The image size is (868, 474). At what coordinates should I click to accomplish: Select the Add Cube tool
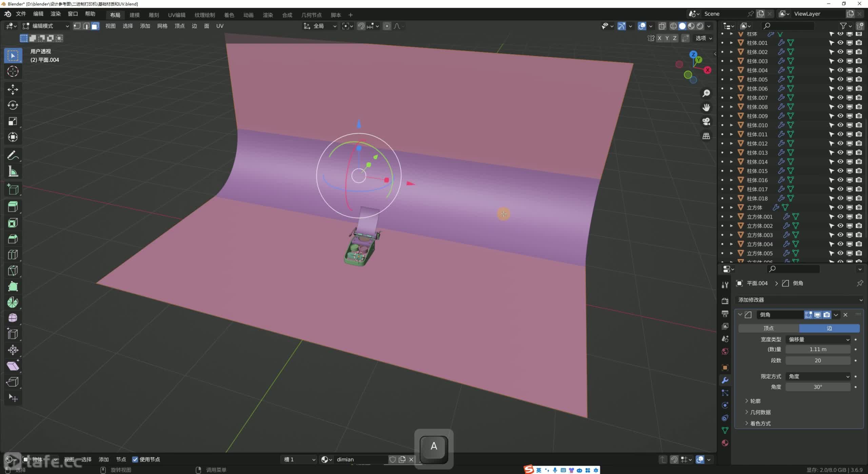(13, 190)
